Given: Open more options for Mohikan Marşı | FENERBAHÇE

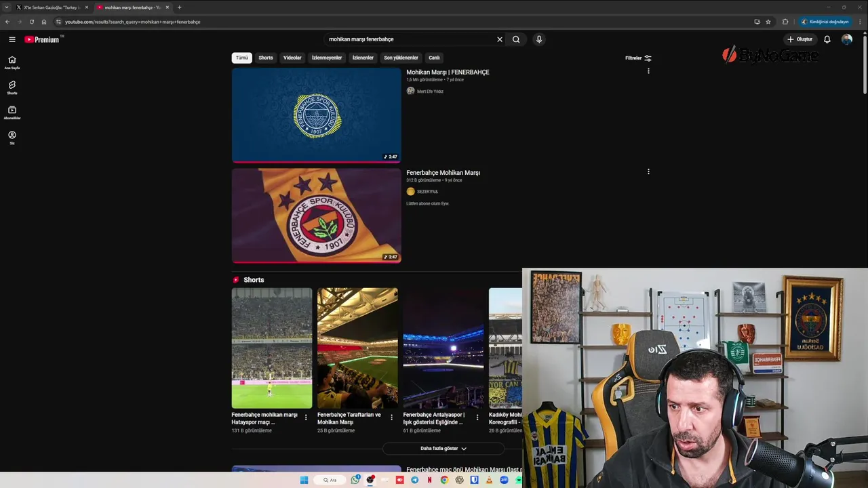Looking at the screenshot, I should (x=648, y=71).
